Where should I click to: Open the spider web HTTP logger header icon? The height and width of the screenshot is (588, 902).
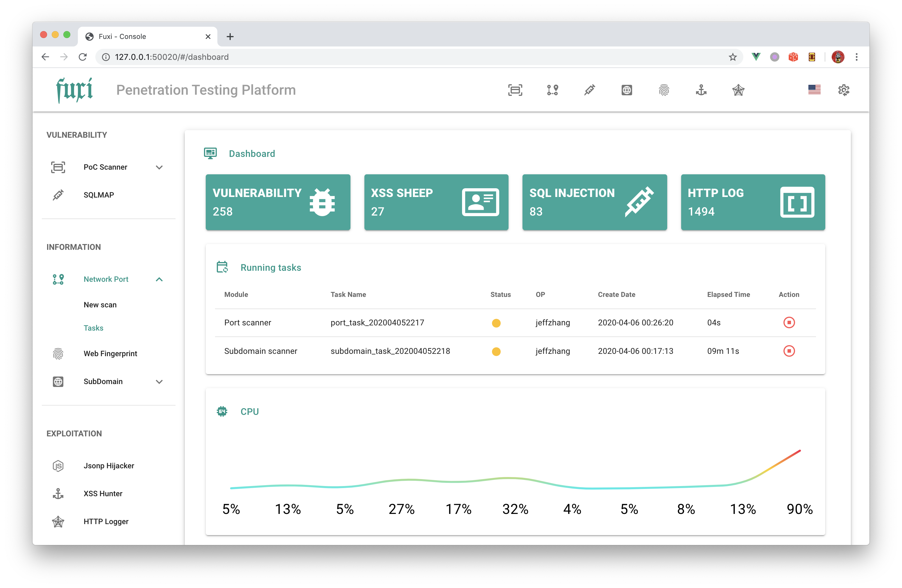pos(738,90)
